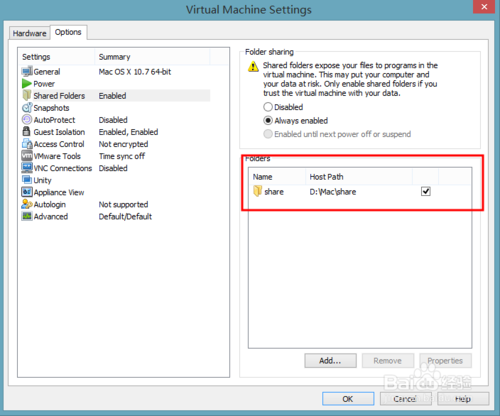Click the Shared Folders folder icon

tap(27, 95)
